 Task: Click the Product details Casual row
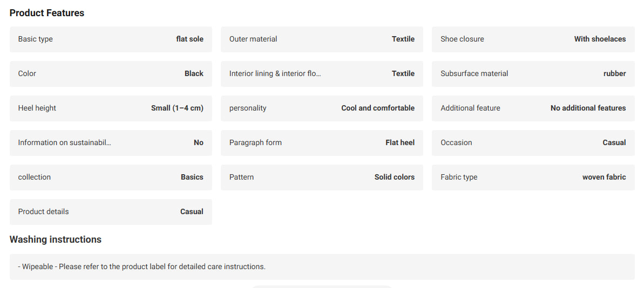tap(111, 212)
